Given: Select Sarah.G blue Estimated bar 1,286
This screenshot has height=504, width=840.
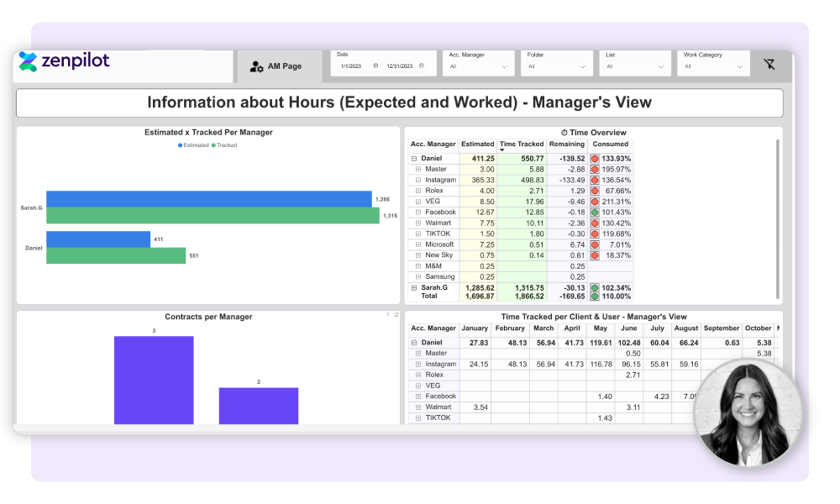Looking at the screenshot, I should pyautogui.click(x=209, y=199).
